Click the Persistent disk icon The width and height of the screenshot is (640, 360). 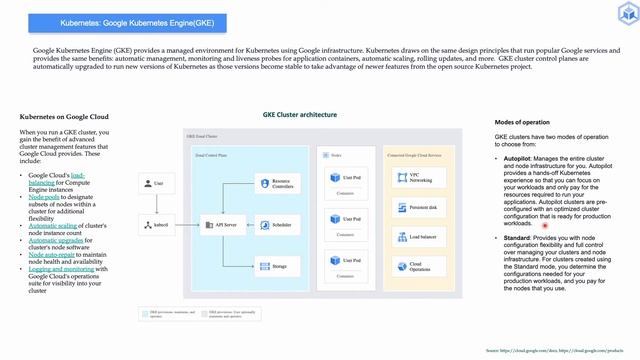click(402, 207)
